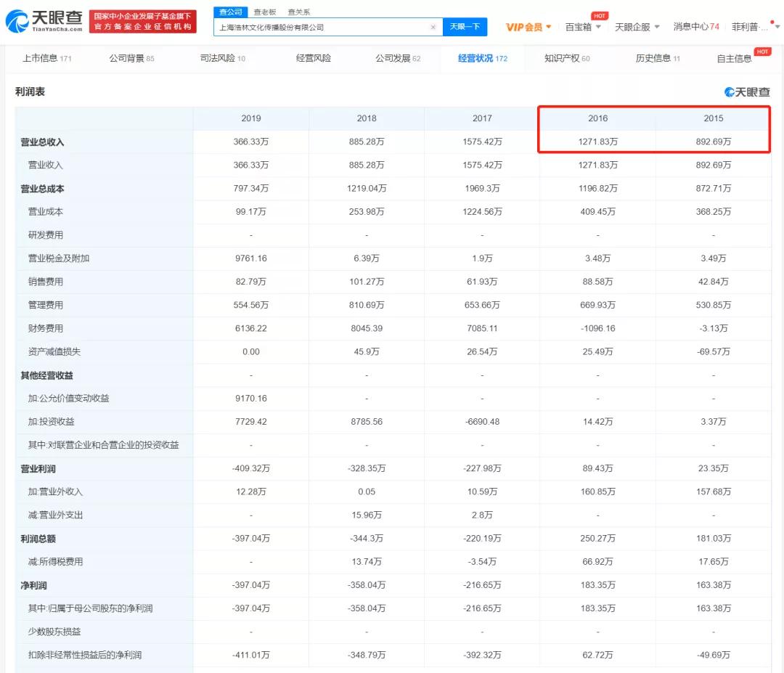Click the Tianyancha logo in header
This screenshot has width=784, height=673.
pos(44,21)
